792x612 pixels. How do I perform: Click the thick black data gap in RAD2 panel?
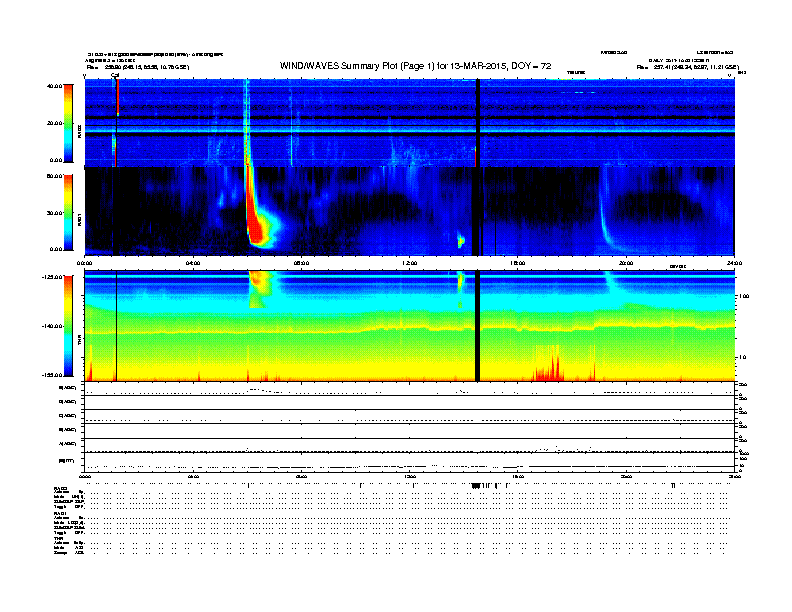(476, 123)
